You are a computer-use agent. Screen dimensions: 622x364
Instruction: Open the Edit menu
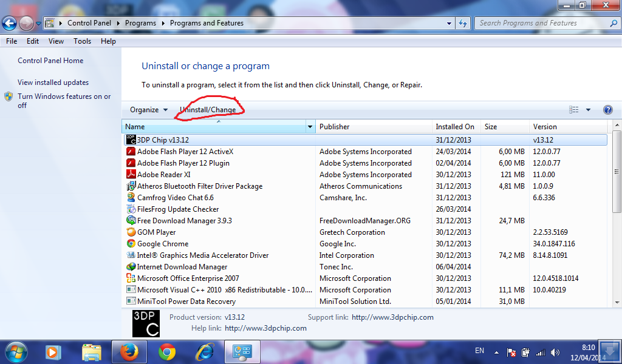[x=33, y=41]
